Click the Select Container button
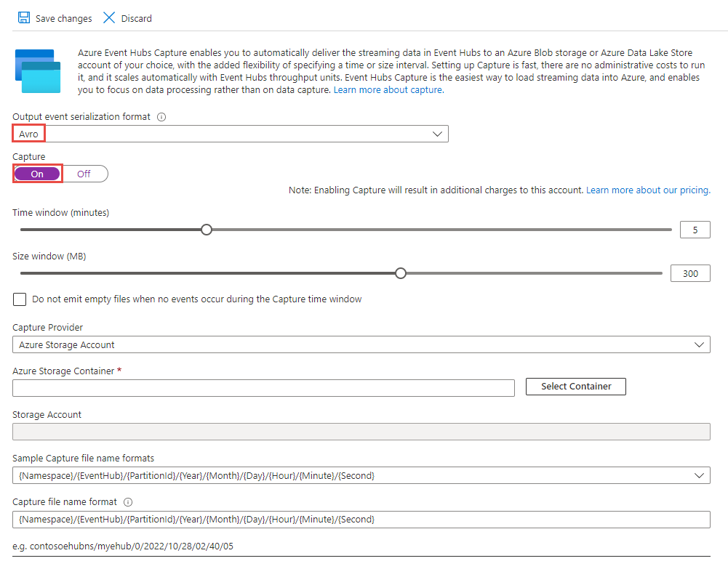This screenshot has width=728, height=569. point(575,386)
